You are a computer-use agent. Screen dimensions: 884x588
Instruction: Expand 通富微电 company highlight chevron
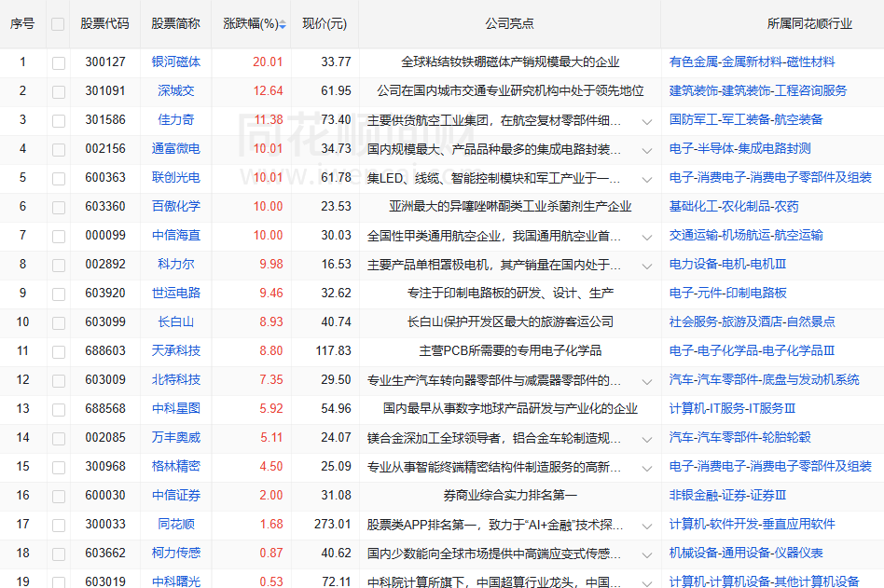(647, 150)
